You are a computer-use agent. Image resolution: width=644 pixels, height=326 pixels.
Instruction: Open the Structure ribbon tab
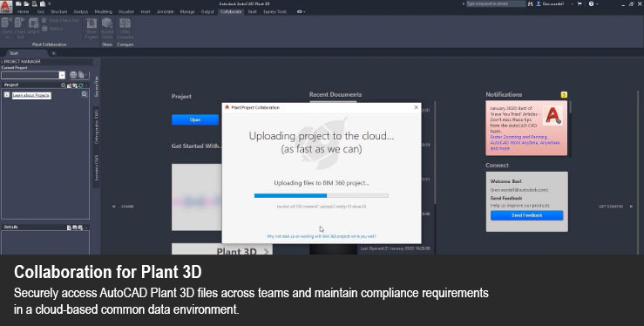coord(58,12)
